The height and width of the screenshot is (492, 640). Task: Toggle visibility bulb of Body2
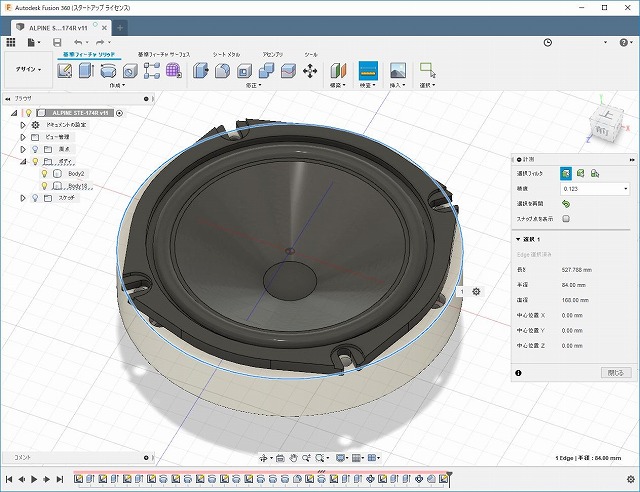(44, 174)
